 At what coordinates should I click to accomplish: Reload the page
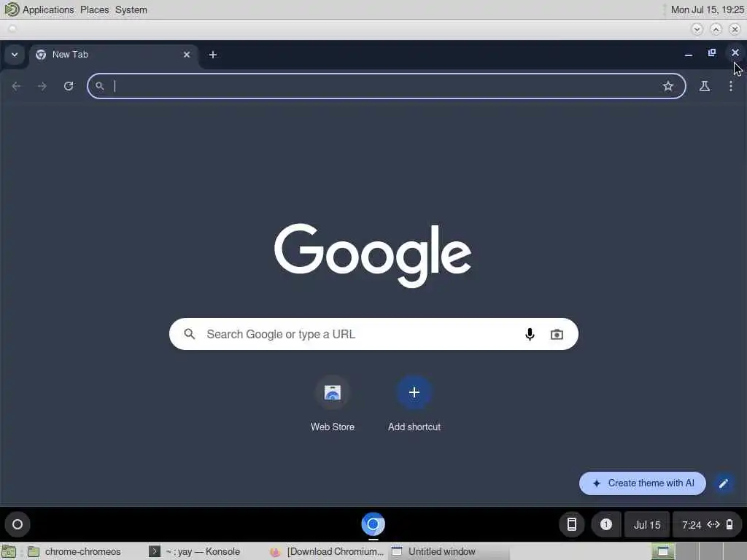click(69, 86)
